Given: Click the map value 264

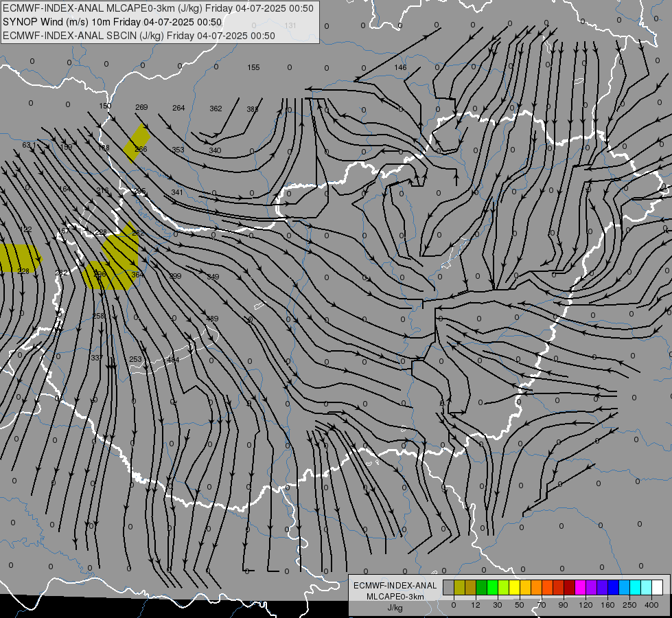Looking at the screenshot, I should 178,108.
